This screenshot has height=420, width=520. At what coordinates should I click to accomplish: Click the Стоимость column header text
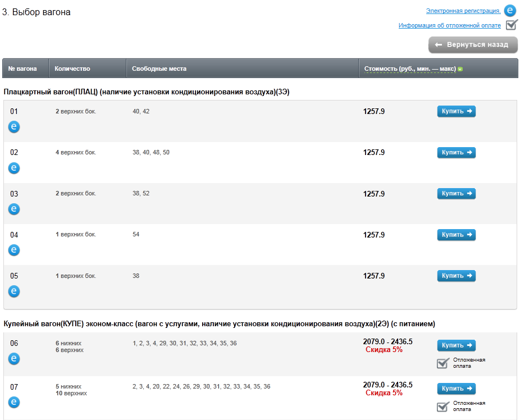click(410, 69)
